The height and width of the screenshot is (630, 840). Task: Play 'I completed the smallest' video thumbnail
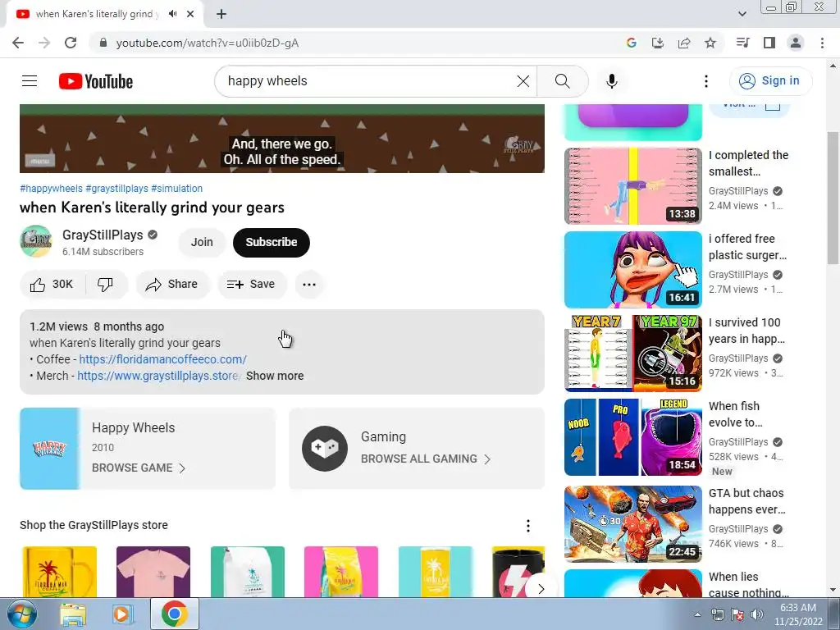point(632,186)
